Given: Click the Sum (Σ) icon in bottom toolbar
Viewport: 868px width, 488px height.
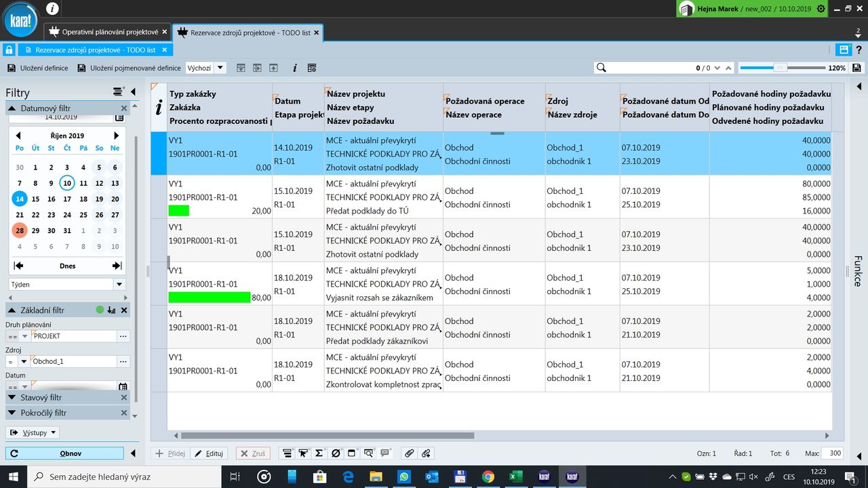Looking at the screenshot, I should (319, 453).
